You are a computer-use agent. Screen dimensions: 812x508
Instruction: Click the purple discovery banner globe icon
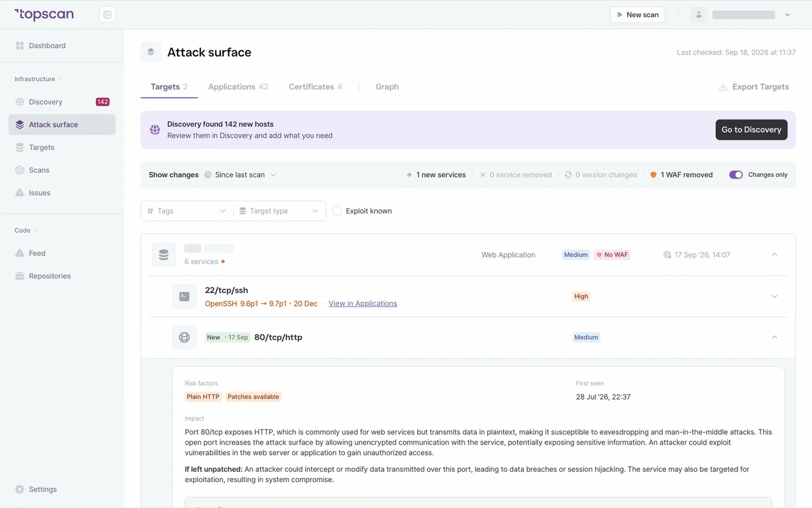tap(155, 130)
